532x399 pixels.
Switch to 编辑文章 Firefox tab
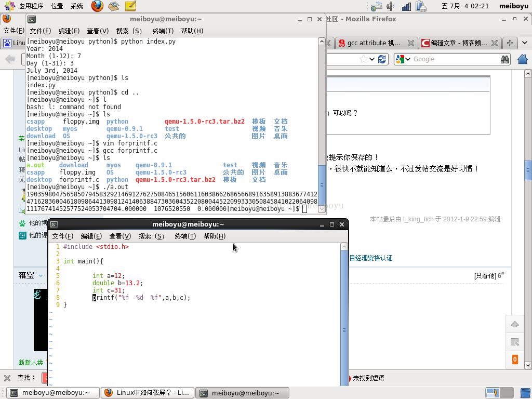point(459,43)
